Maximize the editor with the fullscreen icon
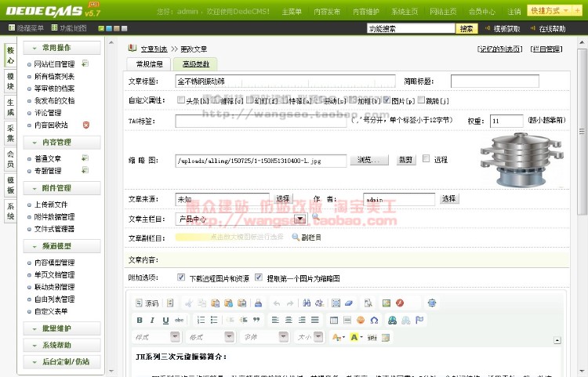 coord(432,303)
